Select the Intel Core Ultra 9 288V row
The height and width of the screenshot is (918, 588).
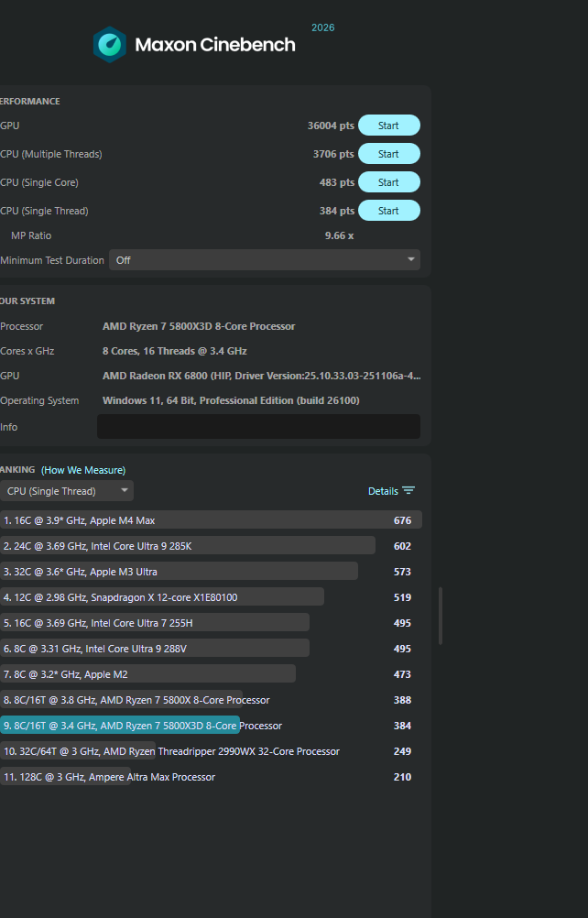coord(211,649)
